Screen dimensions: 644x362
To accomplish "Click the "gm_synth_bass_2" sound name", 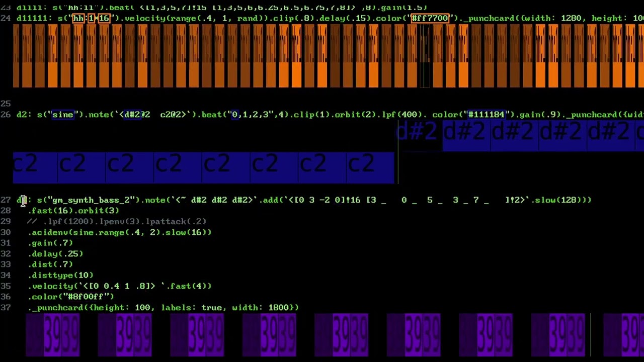I will coord(91,200).
